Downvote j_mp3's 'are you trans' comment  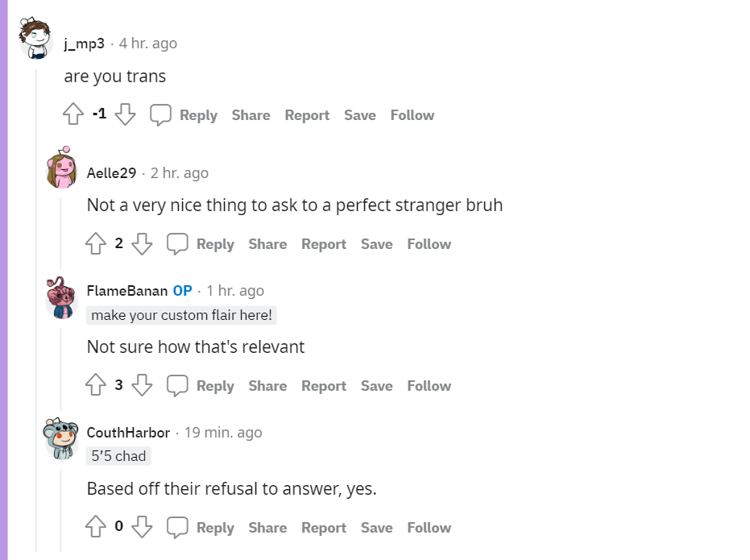tap(126, 114)
